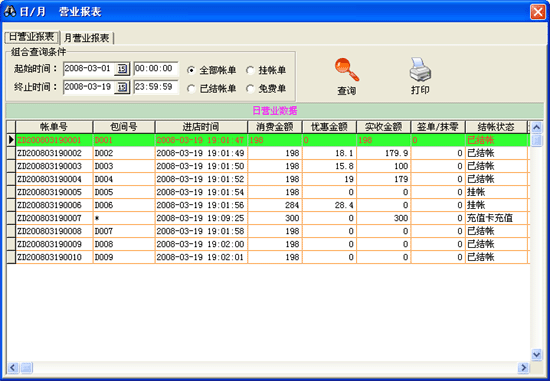The height and width of the screenshot is (381, 550).
Task: Open calendar picker for 起始时间 date
Action: 122,69
